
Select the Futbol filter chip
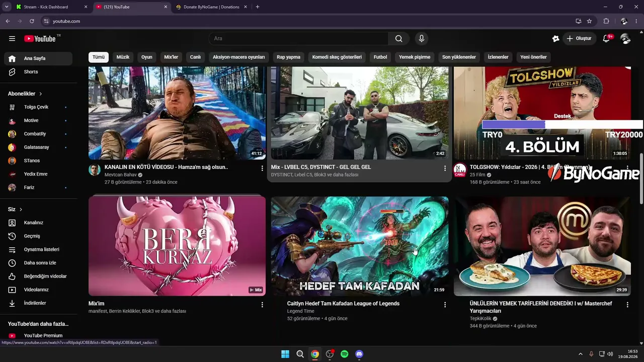tap(380, 57)
